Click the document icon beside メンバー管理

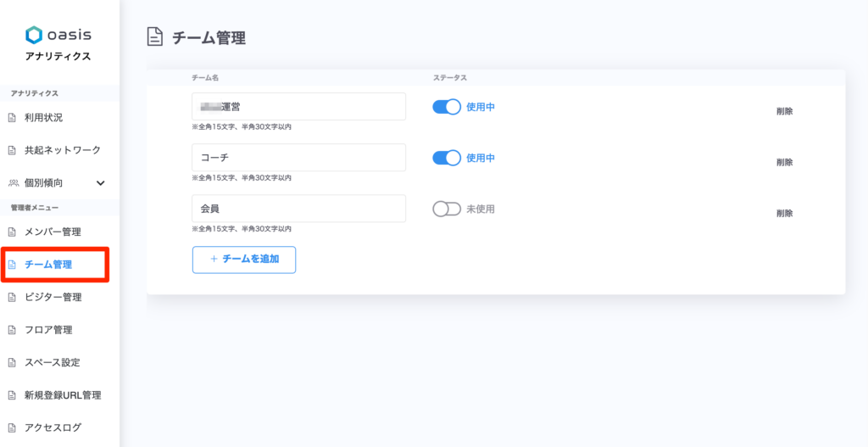pyautogui.click(x=12, y=232)
